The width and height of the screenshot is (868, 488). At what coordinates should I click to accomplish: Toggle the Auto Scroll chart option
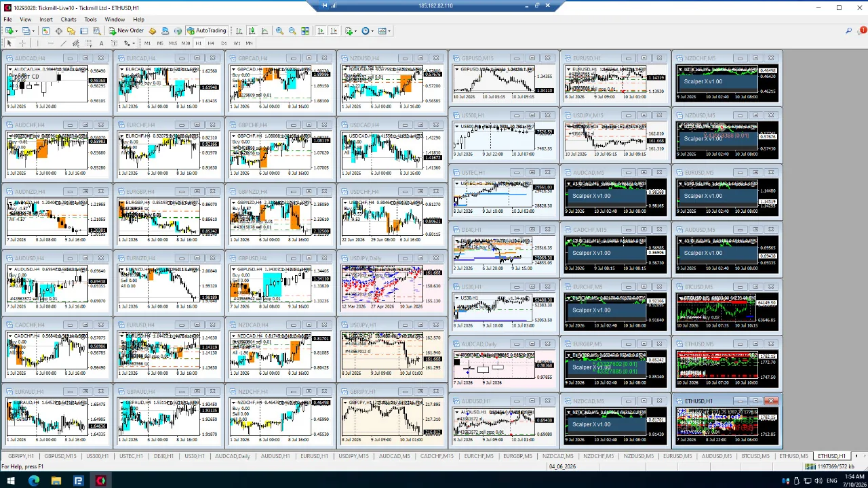click(x=321, y=30)
